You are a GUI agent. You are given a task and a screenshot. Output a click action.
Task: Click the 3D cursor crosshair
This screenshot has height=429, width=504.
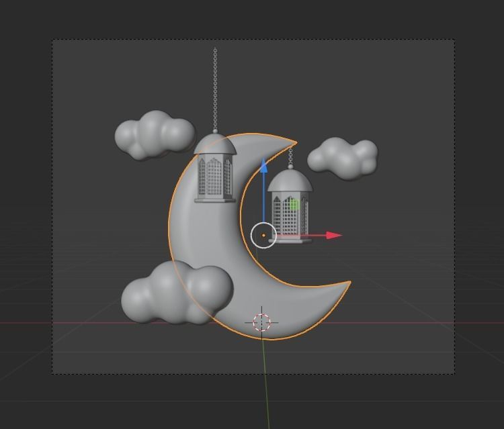(x=261, y=322)
